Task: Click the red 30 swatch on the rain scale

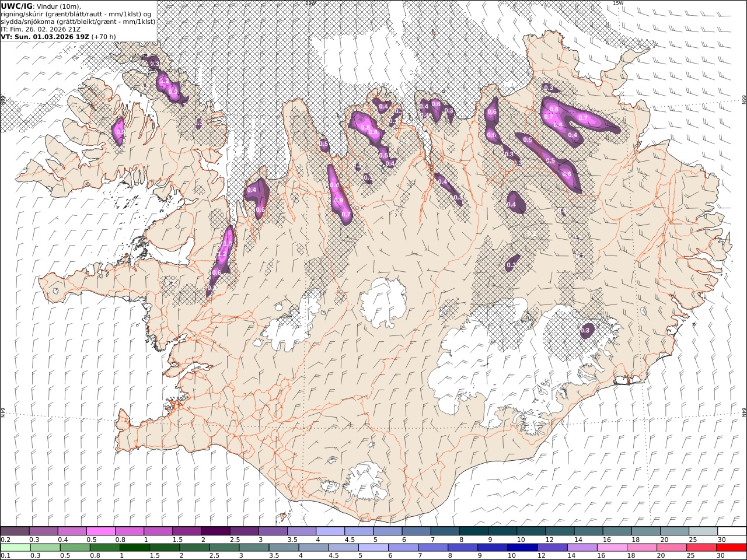Action: point(731,548)
